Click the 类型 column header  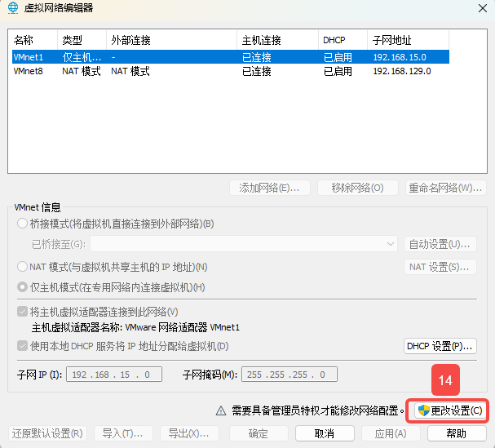[82, 40]
